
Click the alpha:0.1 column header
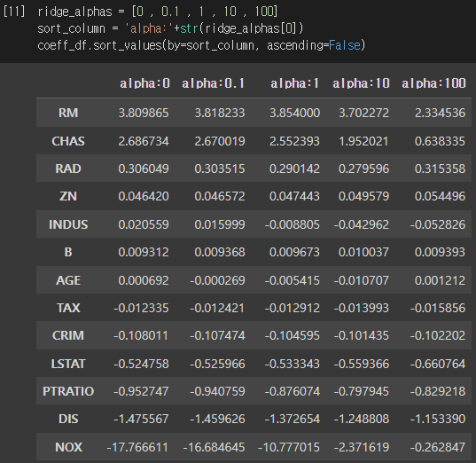click(x=213, y=83)
